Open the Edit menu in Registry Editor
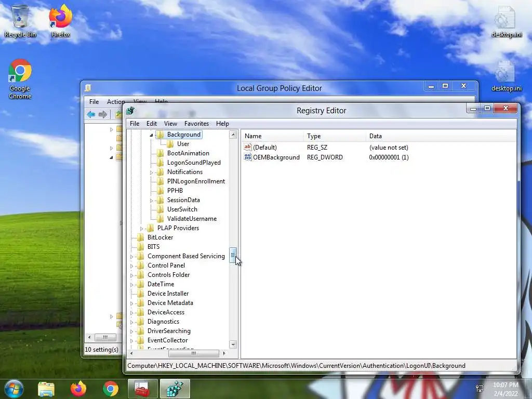Viewport: 532px width, 399px height. (151, 124)
